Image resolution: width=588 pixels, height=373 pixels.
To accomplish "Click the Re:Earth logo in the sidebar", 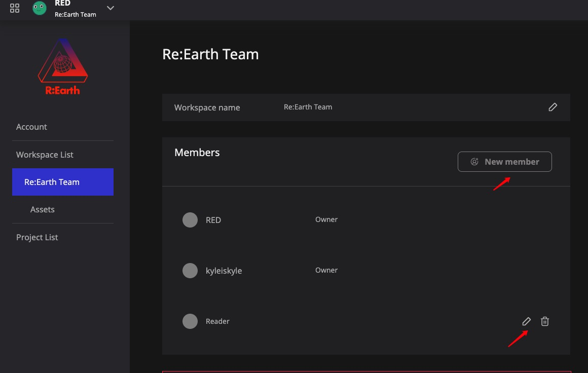I will [62, 66].
